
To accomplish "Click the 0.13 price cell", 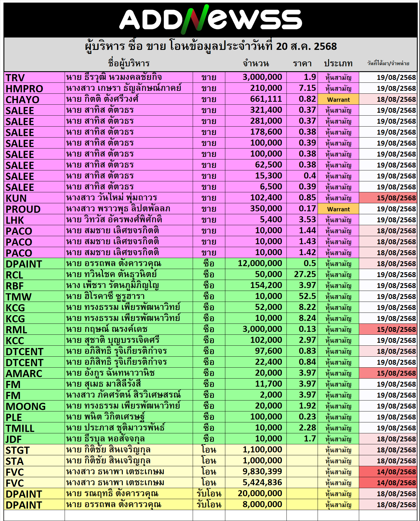I will (x=302, y=329).
